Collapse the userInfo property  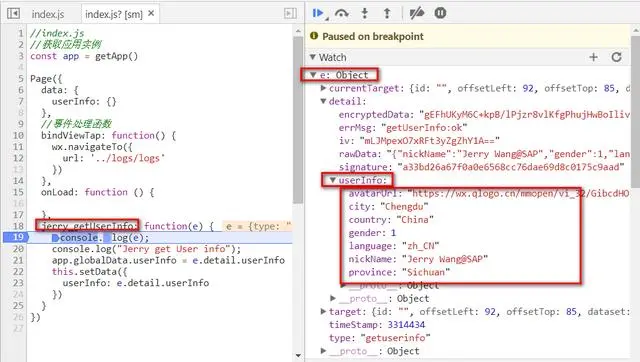coord(333,180)
